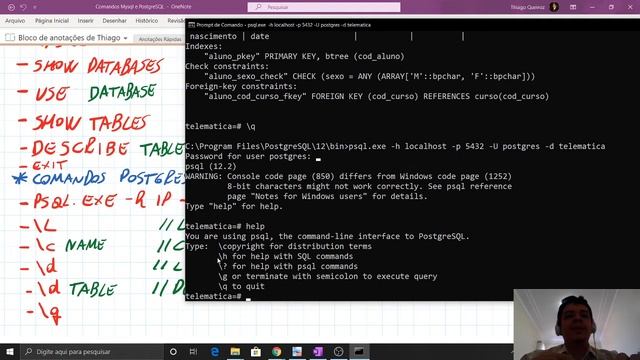Screen dimensions: 640x360
Task: Click the Cortana circle icon on taskbar
Action: click(173, 351)
